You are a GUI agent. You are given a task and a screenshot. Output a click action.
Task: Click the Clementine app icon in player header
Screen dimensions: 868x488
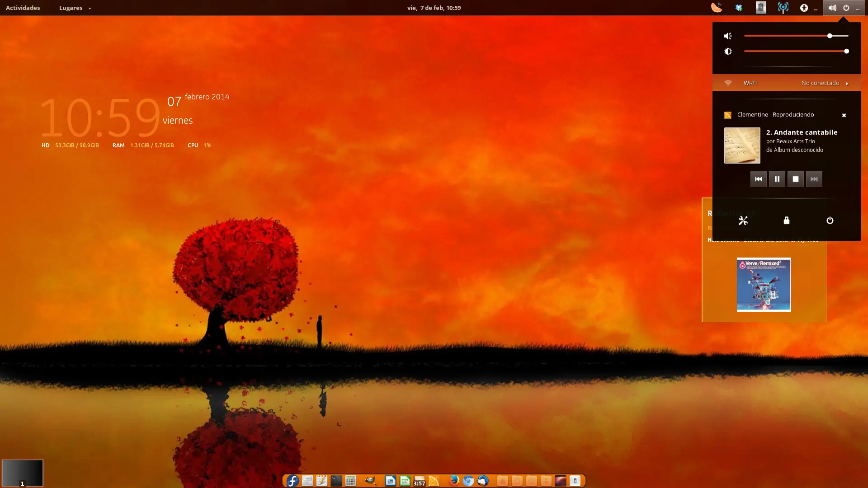click(728, 115)
